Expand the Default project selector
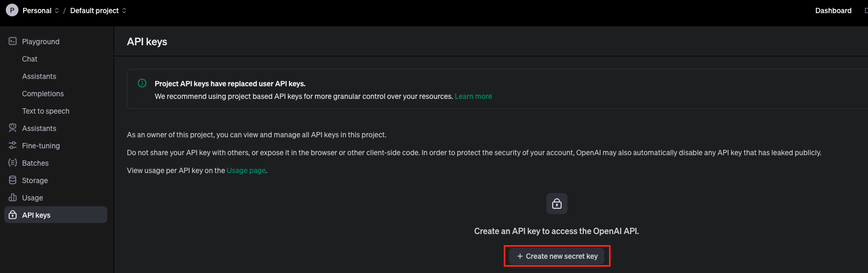 pyautogui.click(x=98, y=11)
